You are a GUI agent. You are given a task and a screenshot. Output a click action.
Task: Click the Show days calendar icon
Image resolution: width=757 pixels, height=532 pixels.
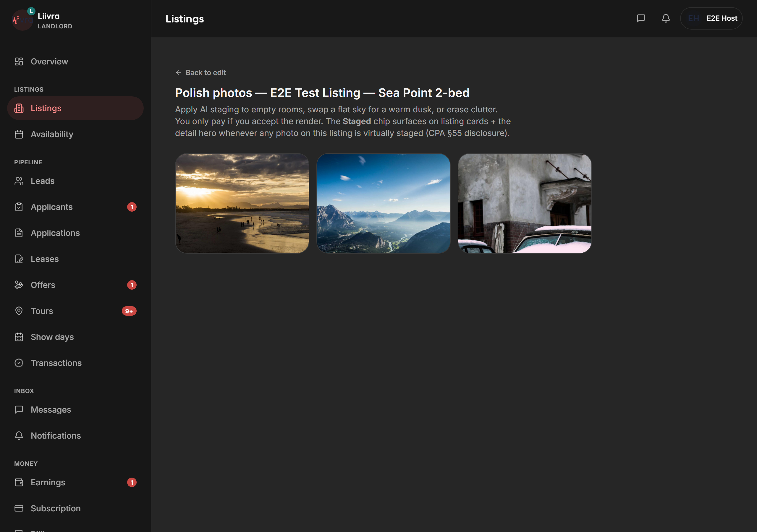[19, 337]
